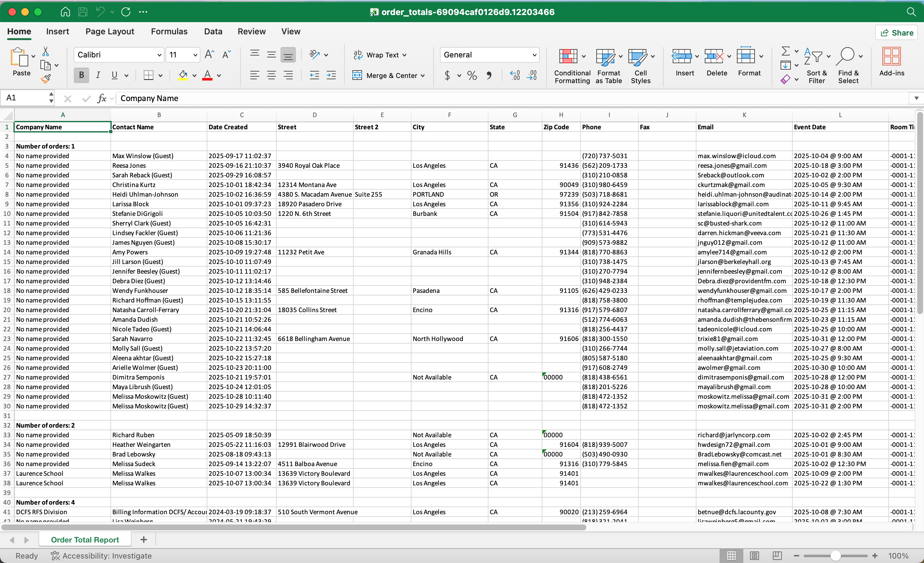Click Percent Style icon
The image size is (924, 563).
[x=472, y=75]
